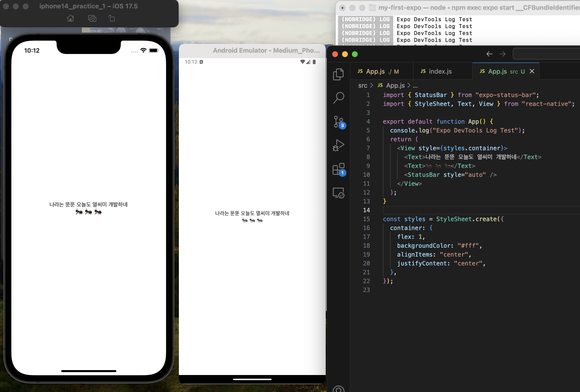Open the VS Code Explorer view

(x=338, y=74)
